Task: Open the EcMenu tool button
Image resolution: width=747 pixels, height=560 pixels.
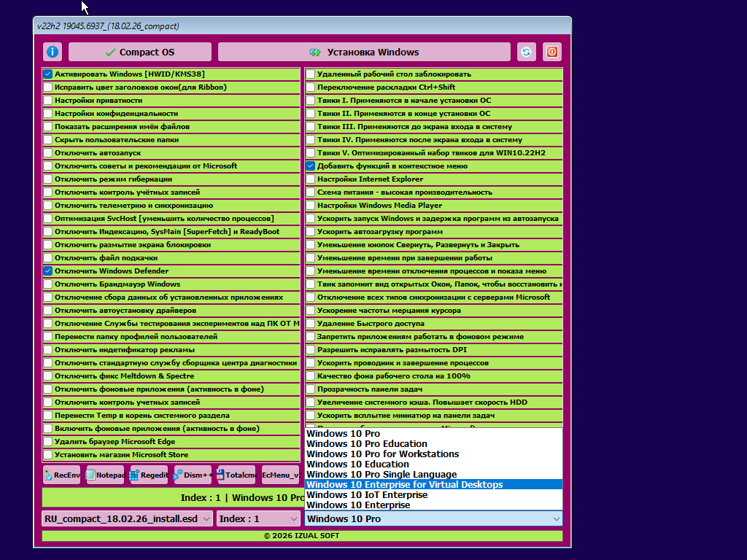Action: click(281, 475)
